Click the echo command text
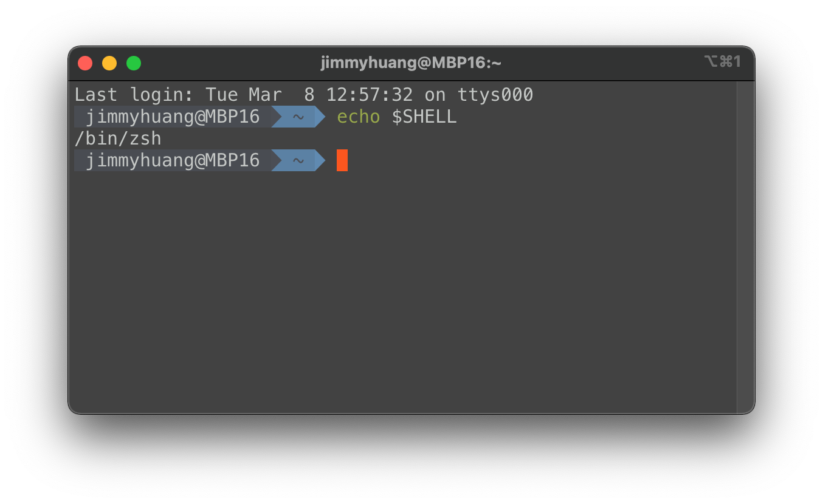 coord(359,117)
